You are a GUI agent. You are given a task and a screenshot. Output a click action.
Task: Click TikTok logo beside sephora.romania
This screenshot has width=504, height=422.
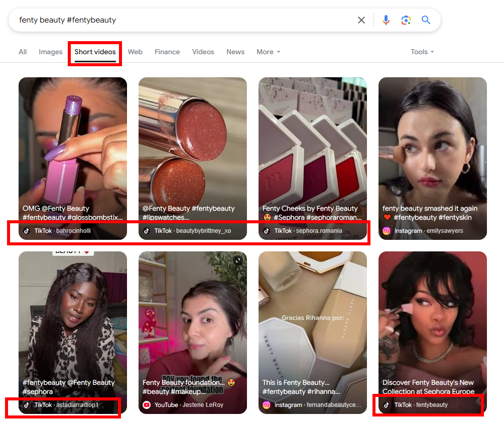pyautogui.click(x=267, y=231)
